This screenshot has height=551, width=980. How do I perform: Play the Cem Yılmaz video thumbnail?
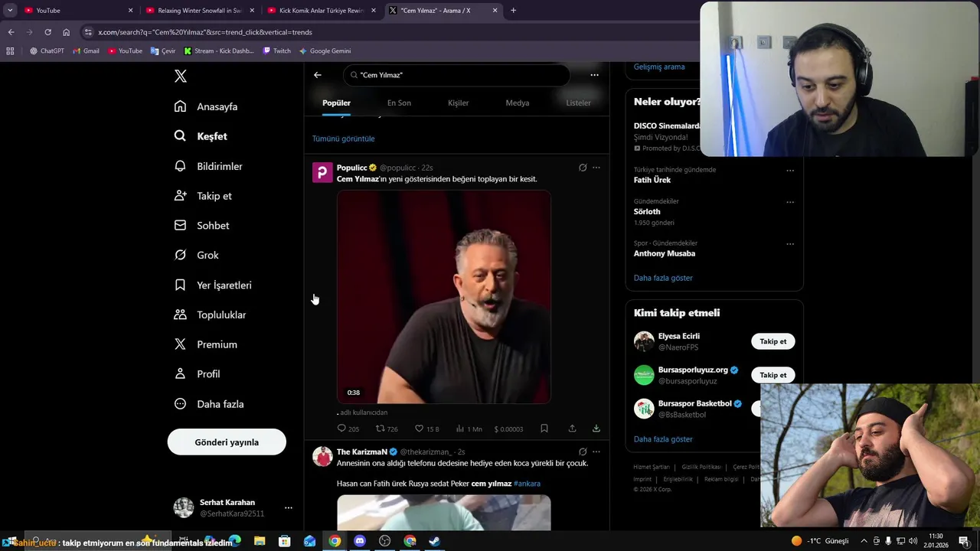tap(444, 297)
